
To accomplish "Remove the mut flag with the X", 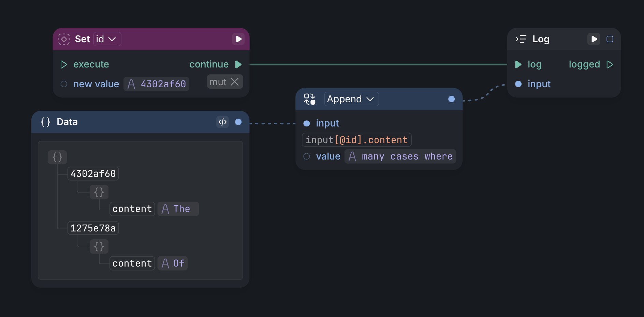I will (235, 82).
